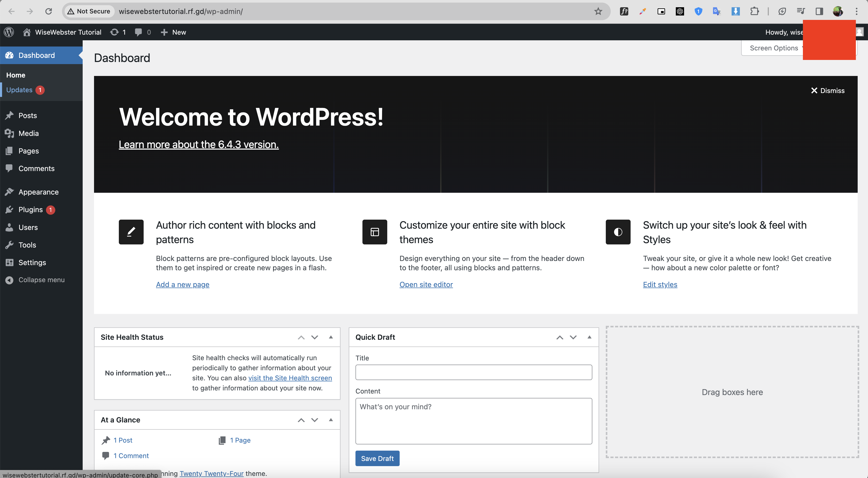Click into the Quick Draft Title field
The width and height of the screenshot is (868, 478).
tap(474, 372)
